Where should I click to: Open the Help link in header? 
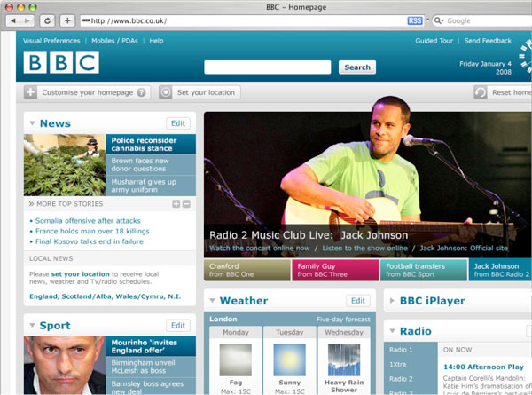click(156, 41)
